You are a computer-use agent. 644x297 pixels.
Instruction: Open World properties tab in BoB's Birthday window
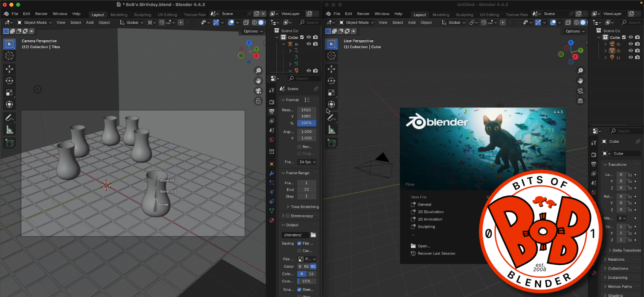tap(272, 140)
